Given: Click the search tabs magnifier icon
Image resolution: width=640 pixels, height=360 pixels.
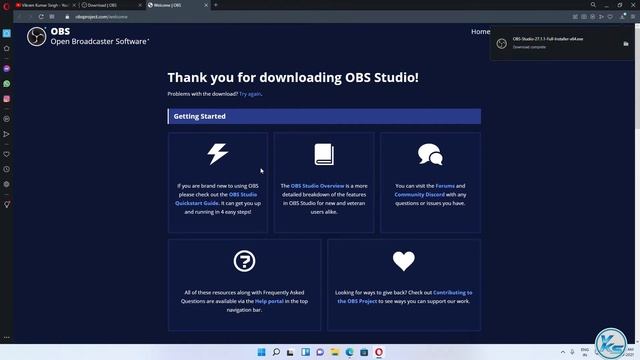Looking at the screenshot, I should [x=593, y=5].
